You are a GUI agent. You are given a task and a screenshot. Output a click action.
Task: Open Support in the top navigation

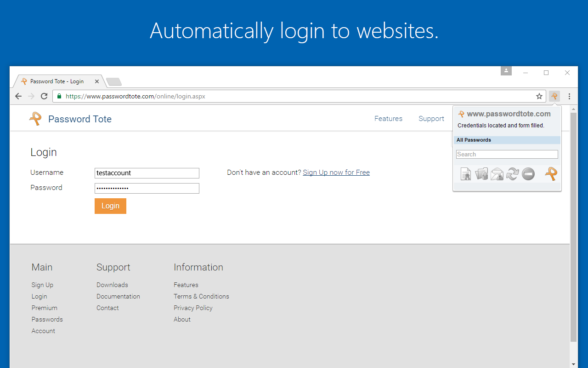[x=431, y=119]
